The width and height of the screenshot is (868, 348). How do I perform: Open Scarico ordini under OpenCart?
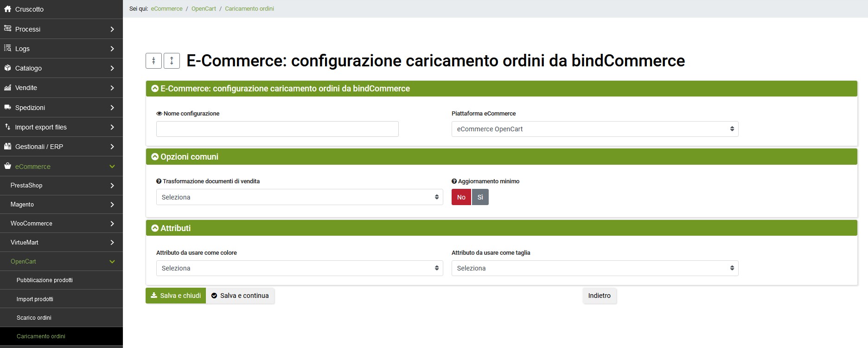point(34,318)
